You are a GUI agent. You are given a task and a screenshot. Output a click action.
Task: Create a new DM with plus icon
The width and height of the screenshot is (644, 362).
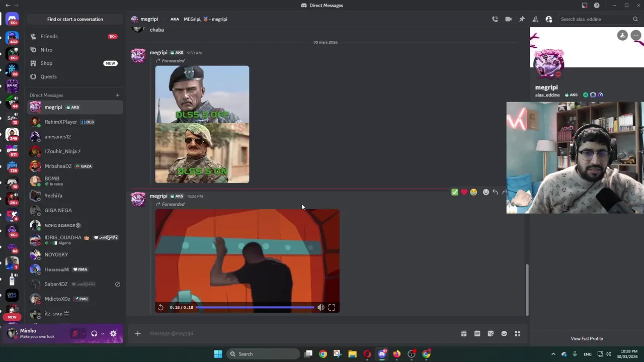118,95
